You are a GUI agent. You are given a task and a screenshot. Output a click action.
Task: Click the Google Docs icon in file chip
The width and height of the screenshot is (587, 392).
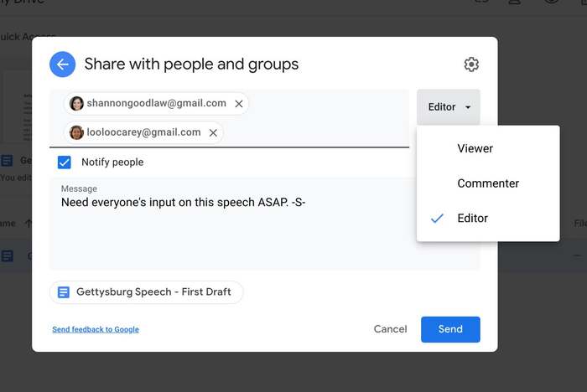64,292
